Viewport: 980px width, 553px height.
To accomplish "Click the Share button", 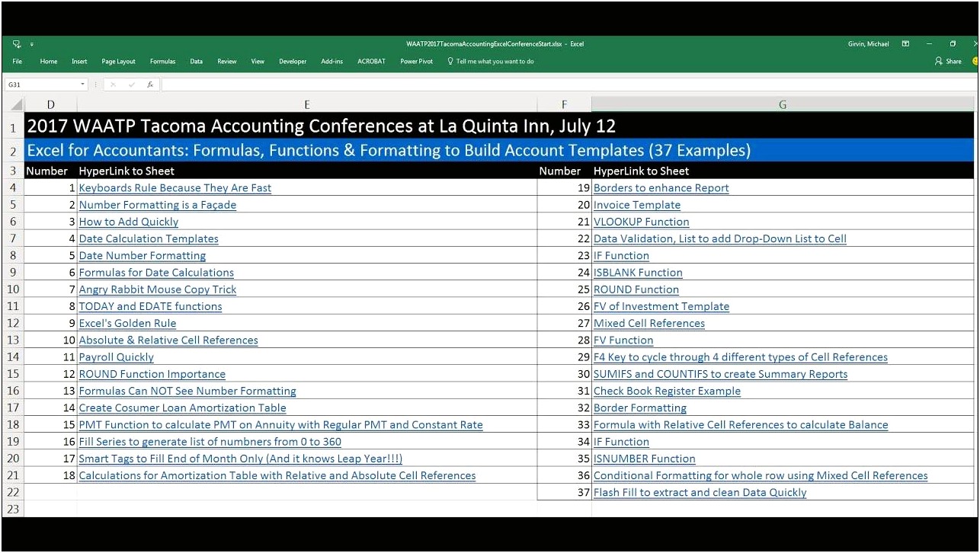I will click(x=948, y=62).
